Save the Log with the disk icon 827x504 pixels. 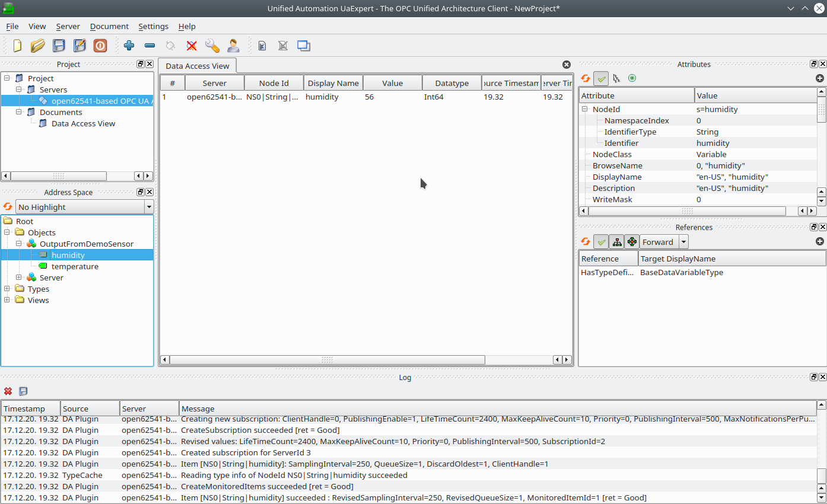(23, 391)
